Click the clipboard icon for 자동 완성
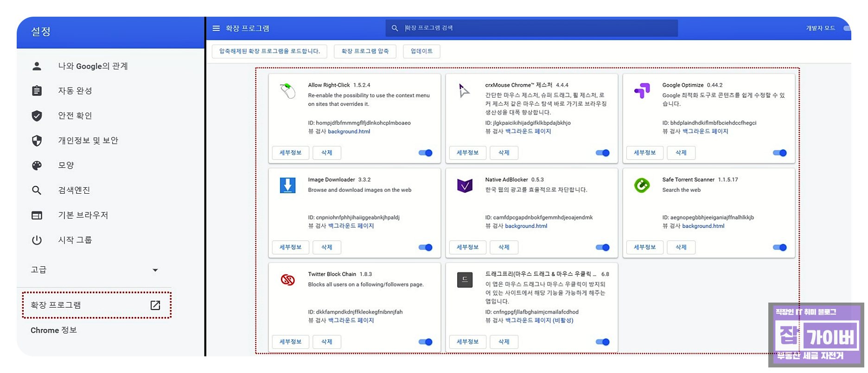868x373 pixels. pyautogui.click(x=37, y=91)
